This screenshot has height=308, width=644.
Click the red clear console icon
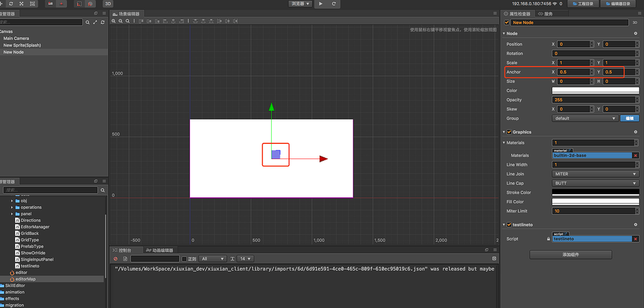(x=116, y=259)
